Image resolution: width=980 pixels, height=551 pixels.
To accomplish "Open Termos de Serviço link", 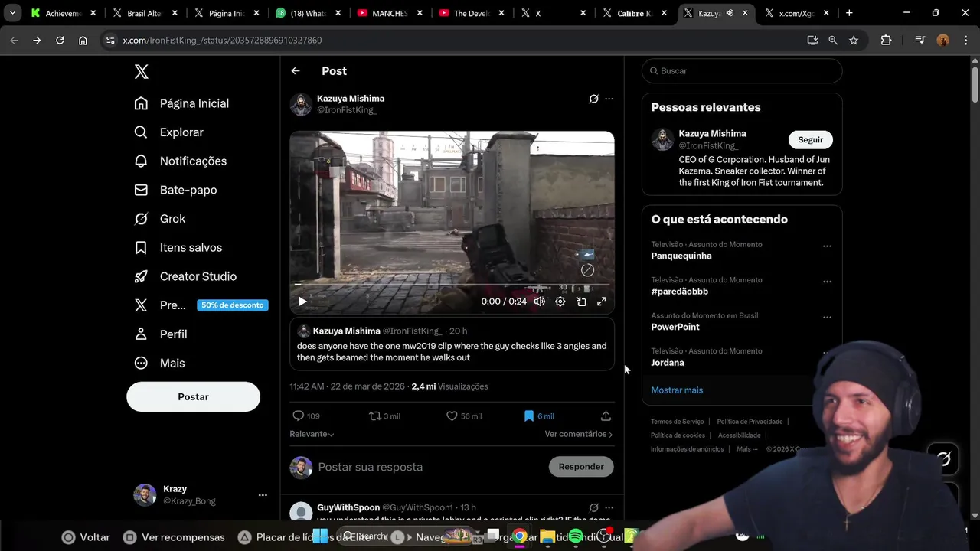I will click(677, 422).
